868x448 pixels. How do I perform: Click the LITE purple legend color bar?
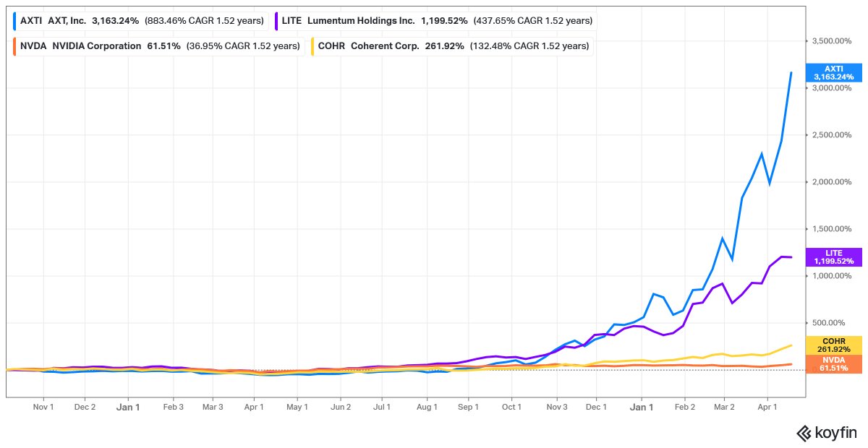click(277, 21)
